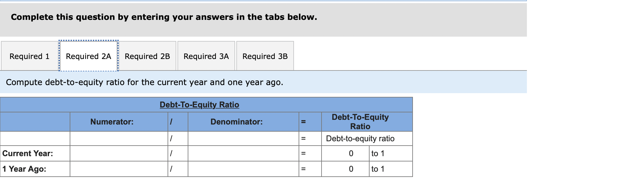Switch to the Required 3A tab

coord(206,56)
